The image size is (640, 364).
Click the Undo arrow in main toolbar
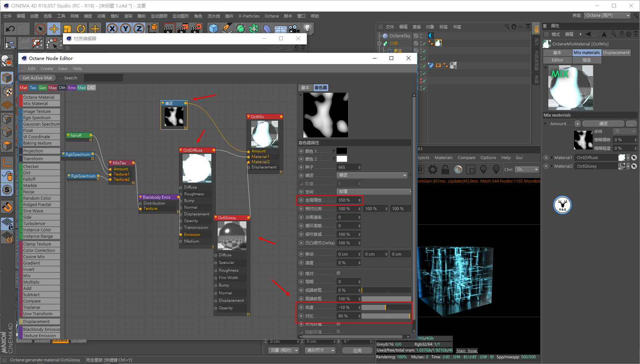[x=10, y=29]
